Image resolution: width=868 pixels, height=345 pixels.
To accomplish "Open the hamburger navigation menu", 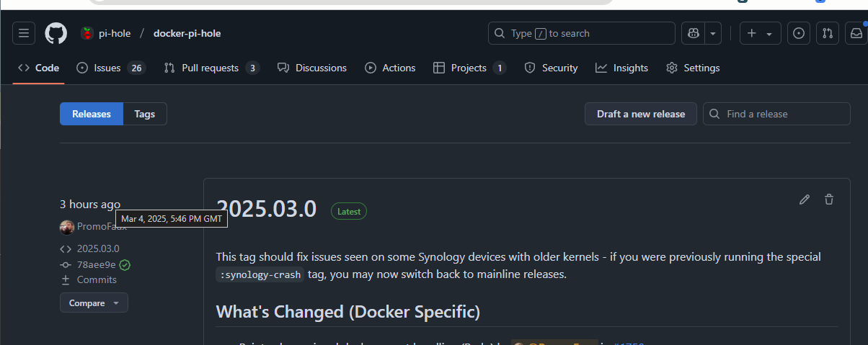I will [x=24, y=33].
